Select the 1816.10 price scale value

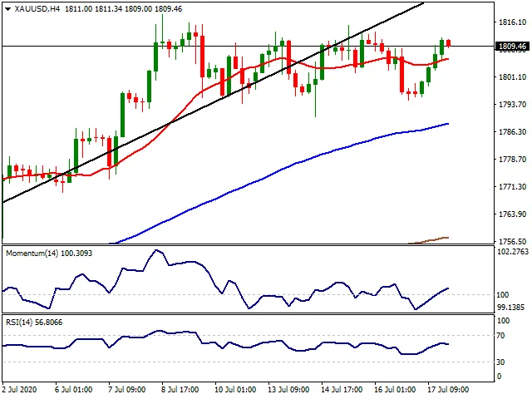pyautogui.click(x=512, y=22)
